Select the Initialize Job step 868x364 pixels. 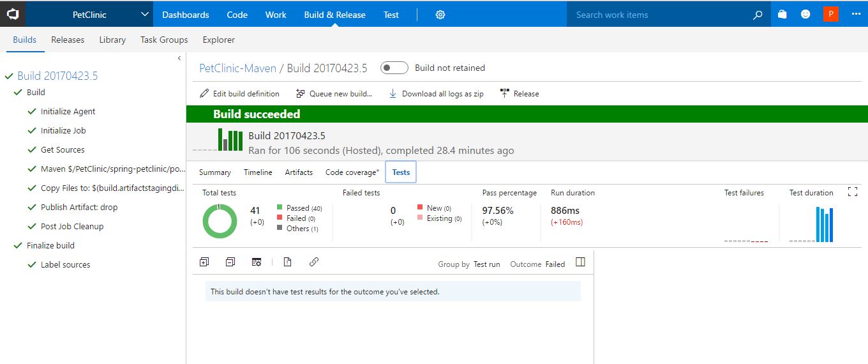[x=63, y=130]
